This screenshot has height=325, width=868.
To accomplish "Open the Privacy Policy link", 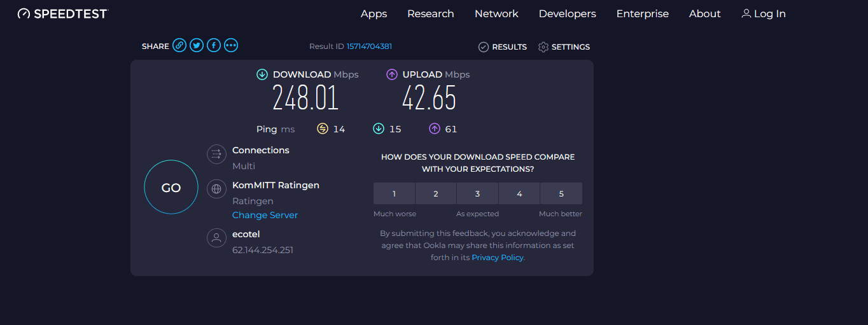I will [498, 258].
